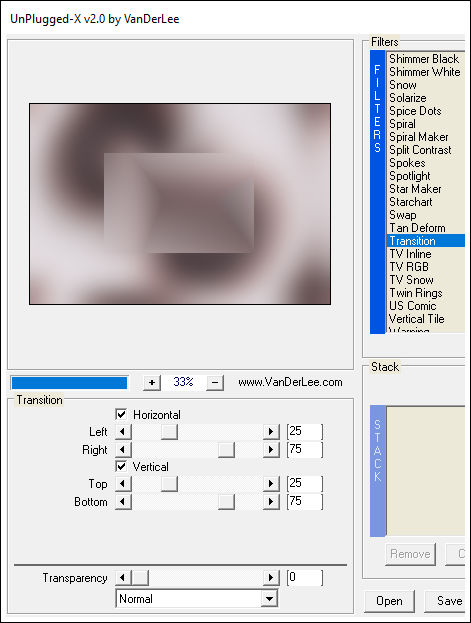
Task: Uncheck the Vertical checkbox
Action: (121, 466)
